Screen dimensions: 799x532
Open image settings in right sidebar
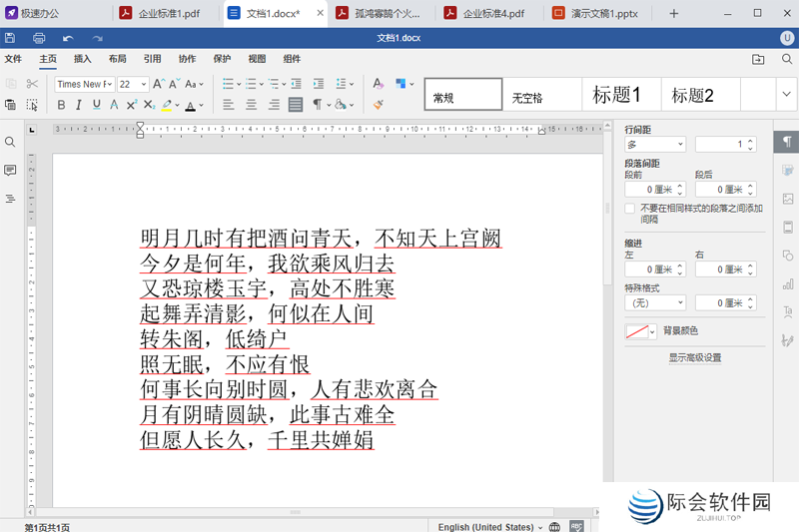pos(788,199)
